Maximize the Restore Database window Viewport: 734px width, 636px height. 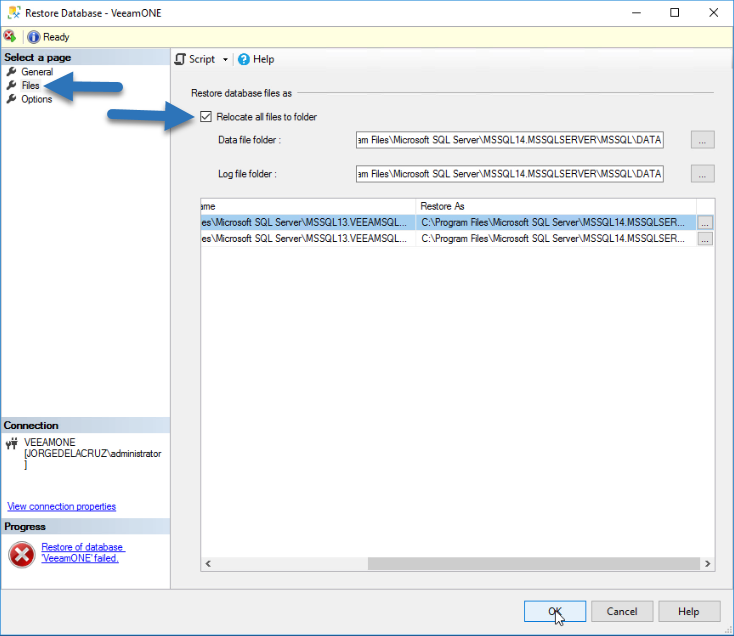coord(675,13)
